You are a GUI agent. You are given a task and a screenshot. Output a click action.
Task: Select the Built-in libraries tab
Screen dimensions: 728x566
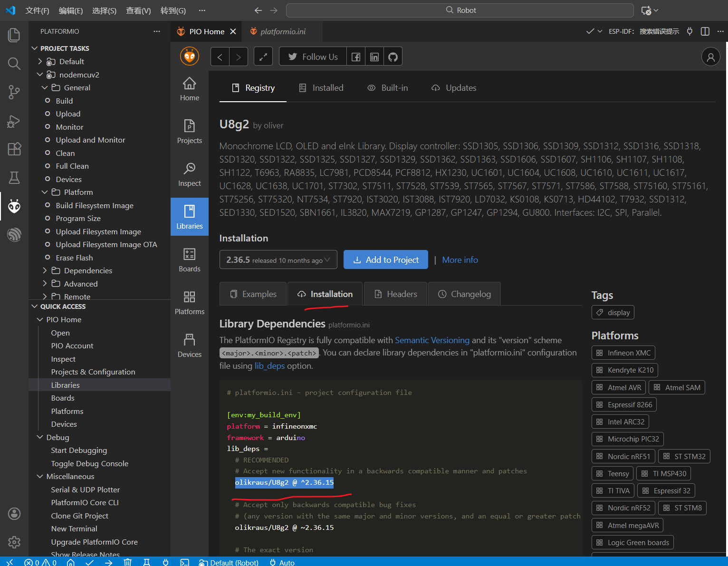(x=388, y=88)
